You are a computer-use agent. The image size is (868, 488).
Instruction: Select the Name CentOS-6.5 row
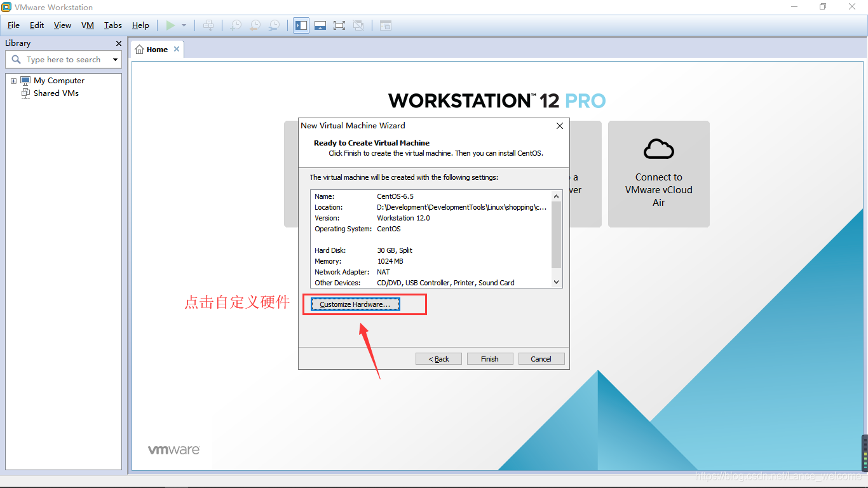(431, 196)
